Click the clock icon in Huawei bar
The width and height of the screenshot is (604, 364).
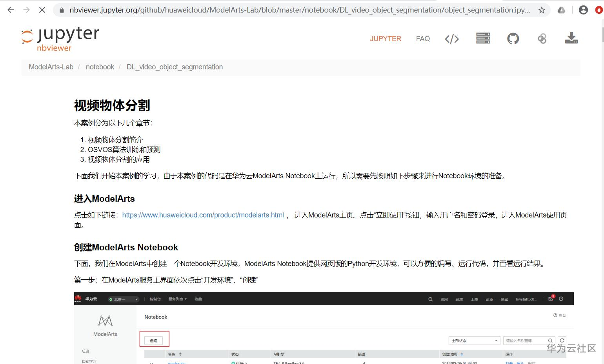(561, 299)
